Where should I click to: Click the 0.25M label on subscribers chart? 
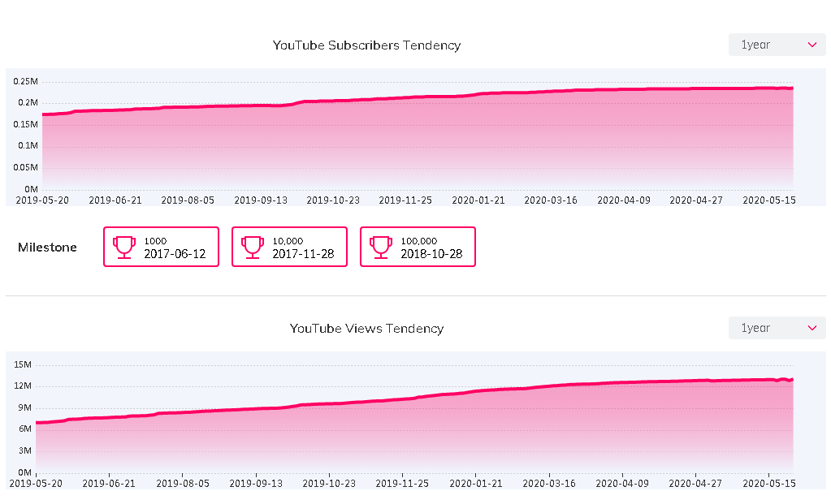click(26, 81)
